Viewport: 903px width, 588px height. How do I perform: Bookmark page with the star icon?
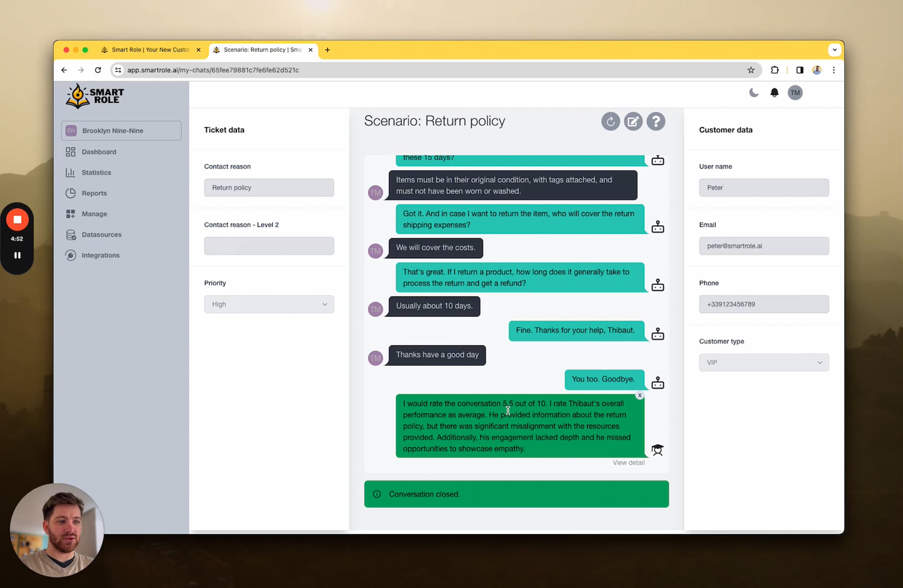[x=751, y=70]
